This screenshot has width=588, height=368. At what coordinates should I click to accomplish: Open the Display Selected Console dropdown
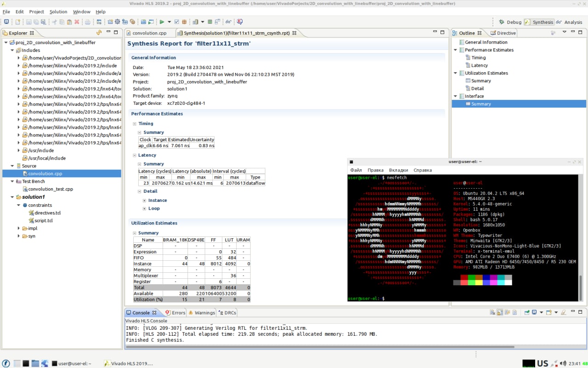point(542,312)
